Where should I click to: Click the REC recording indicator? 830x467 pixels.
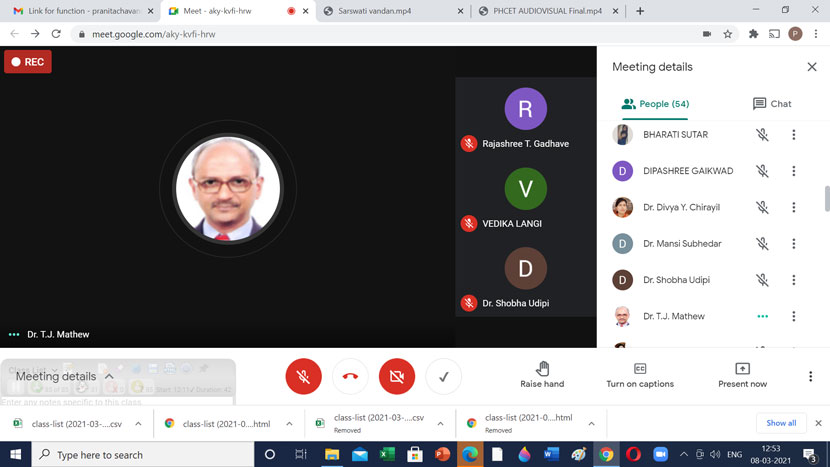[27, 62]
